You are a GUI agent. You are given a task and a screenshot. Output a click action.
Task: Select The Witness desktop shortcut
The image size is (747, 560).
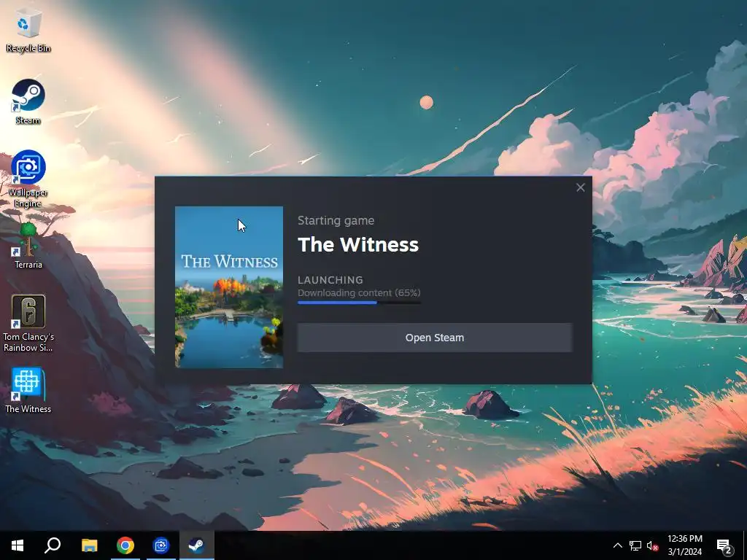(x=28, y=390)
